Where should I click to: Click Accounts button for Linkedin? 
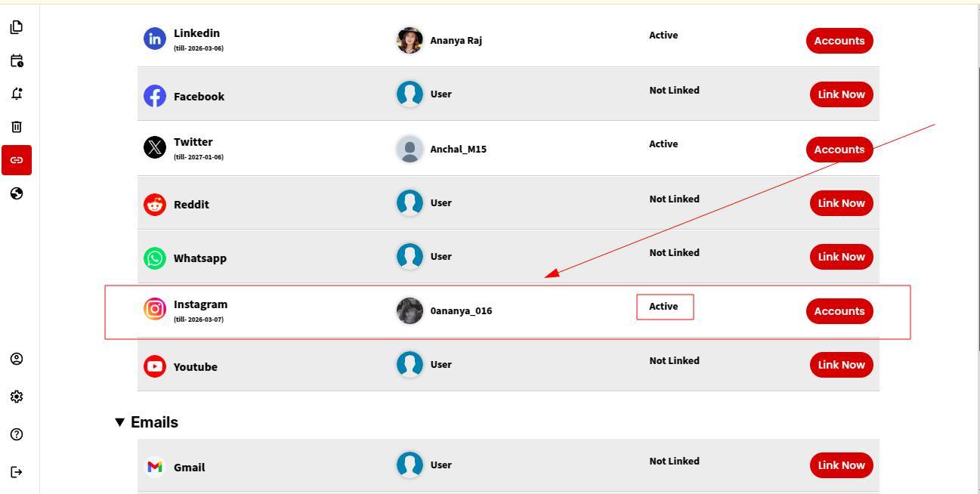[x=839, y=41]
